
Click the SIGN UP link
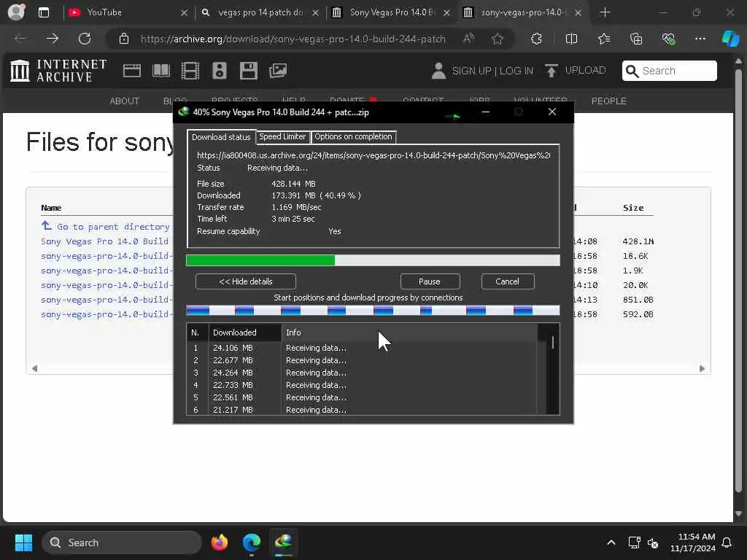472,71
